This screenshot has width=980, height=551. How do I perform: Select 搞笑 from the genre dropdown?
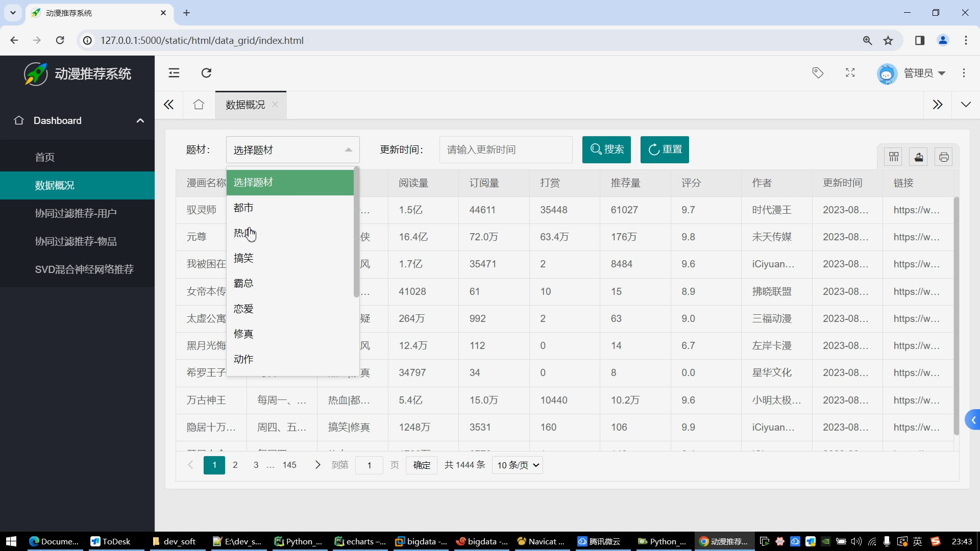pyautogui.click(x=243, y=258)
